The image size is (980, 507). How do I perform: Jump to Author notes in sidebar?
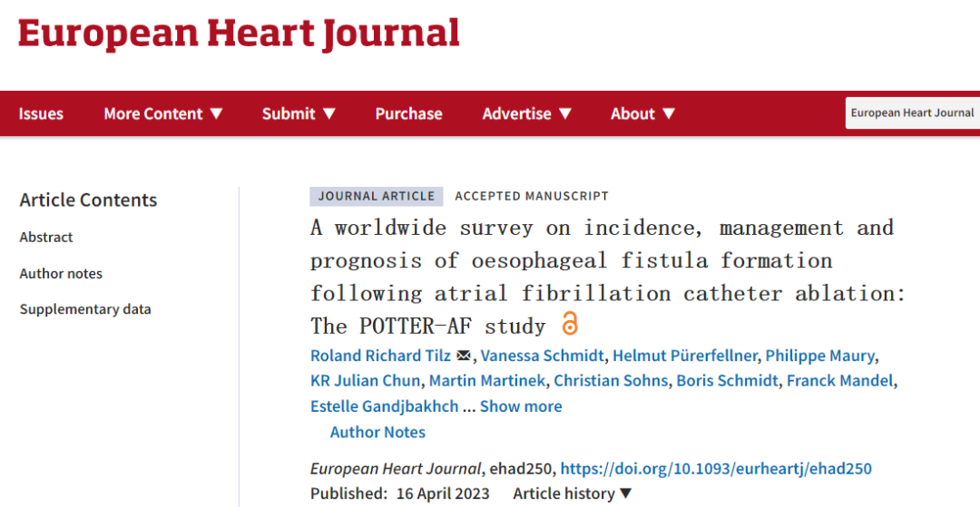(61, 274)
